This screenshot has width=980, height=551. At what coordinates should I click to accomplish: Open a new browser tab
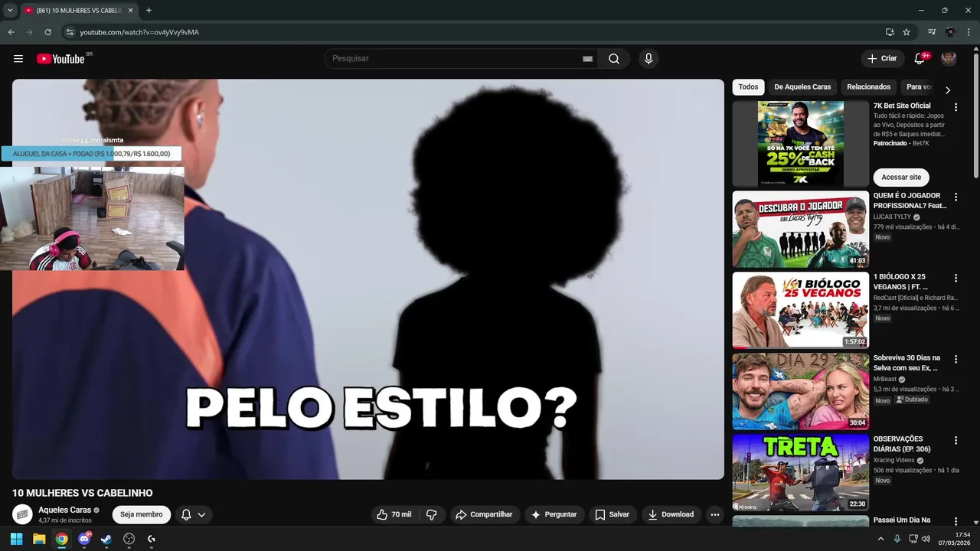point(149,11)
